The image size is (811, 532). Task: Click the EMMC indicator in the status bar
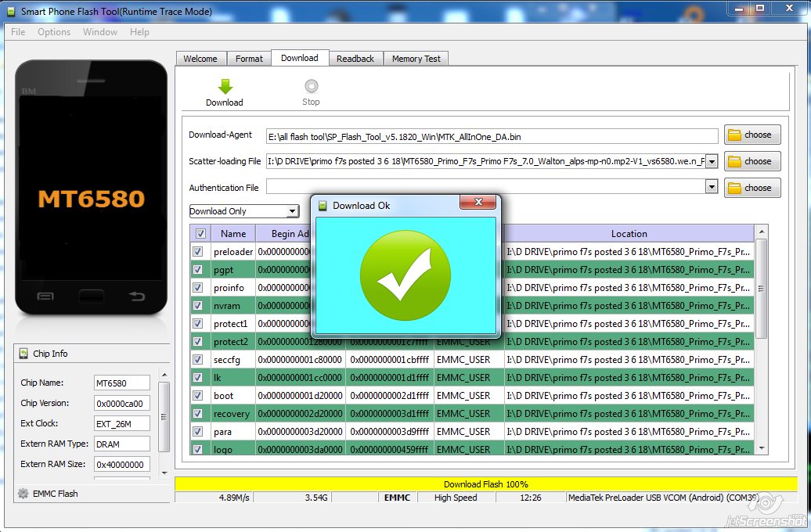click(398, 497)
